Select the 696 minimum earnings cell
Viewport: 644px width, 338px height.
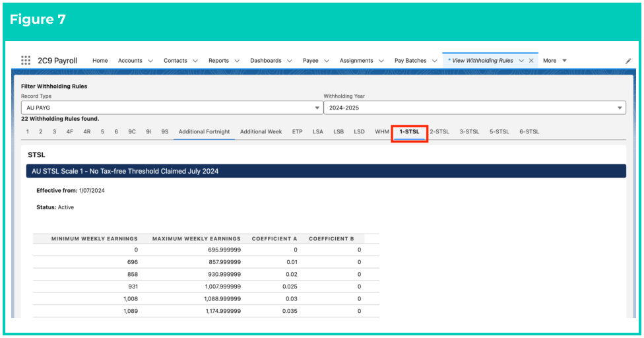point(133,262)
